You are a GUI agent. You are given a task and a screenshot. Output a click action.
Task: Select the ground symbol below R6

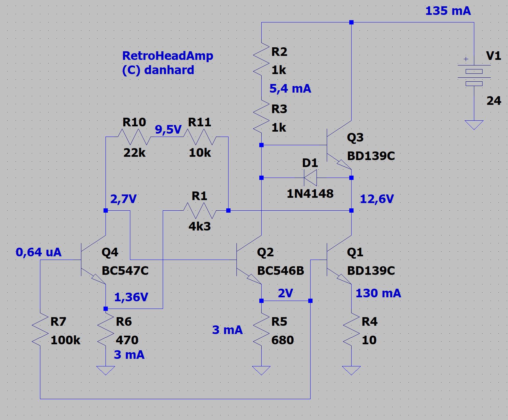click(x=106, y=370)
